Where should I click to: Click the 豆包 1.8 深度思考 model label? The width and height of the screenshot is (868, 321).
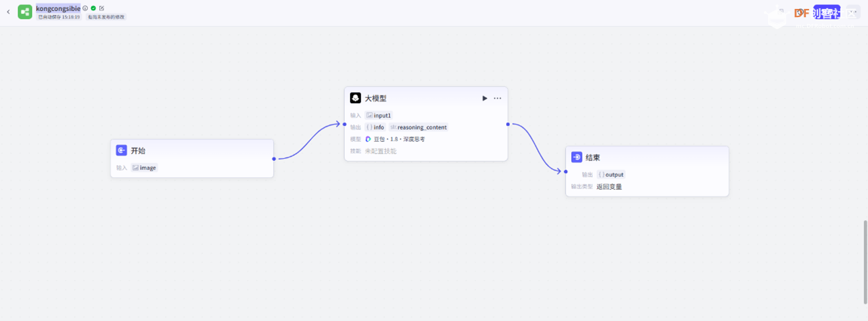[399, 139]
